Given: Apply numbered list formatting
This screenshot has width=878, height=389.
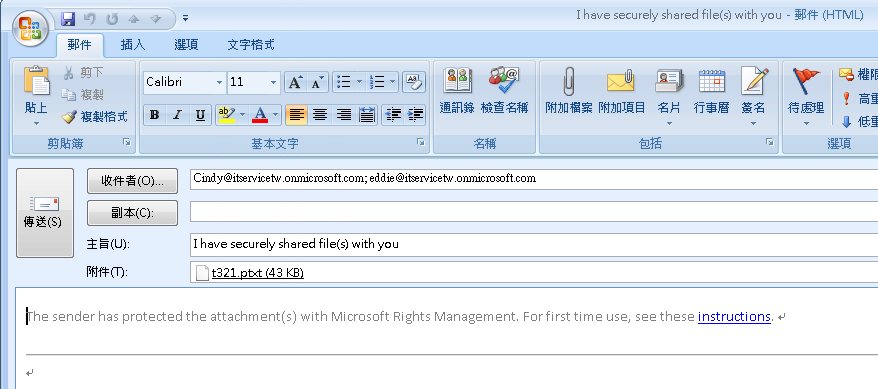Looking at the screenshot, I should (377, 83).
